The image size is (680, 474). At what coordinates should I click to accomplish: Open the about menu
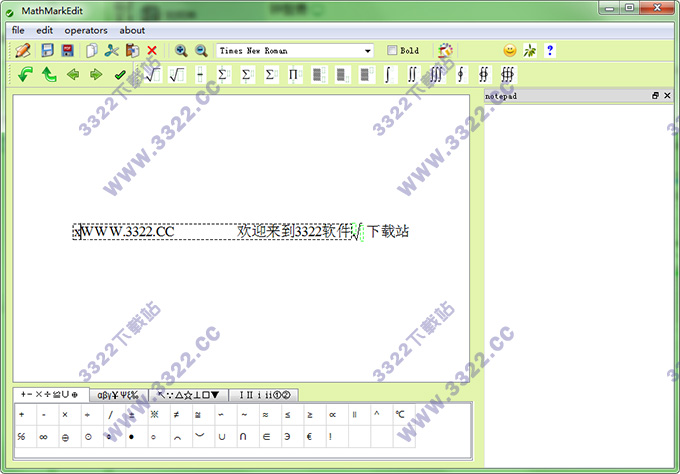point(132,30)
